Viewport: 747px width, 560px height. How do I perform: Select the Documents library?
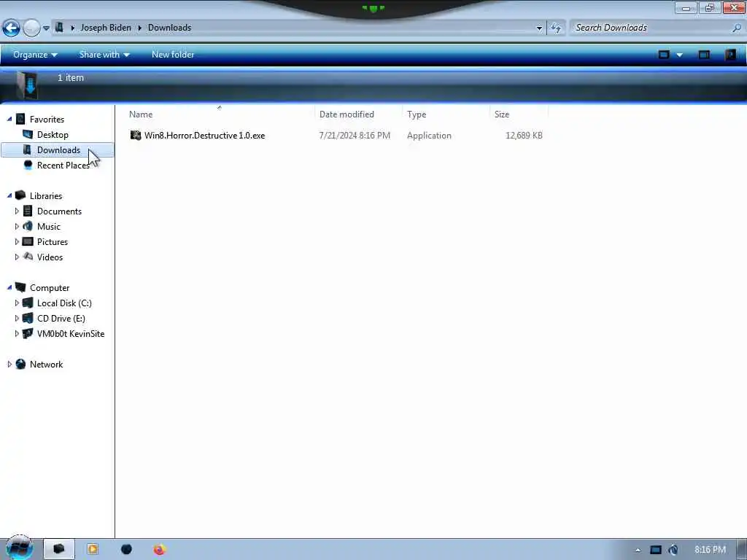click(x=59, y=211)
